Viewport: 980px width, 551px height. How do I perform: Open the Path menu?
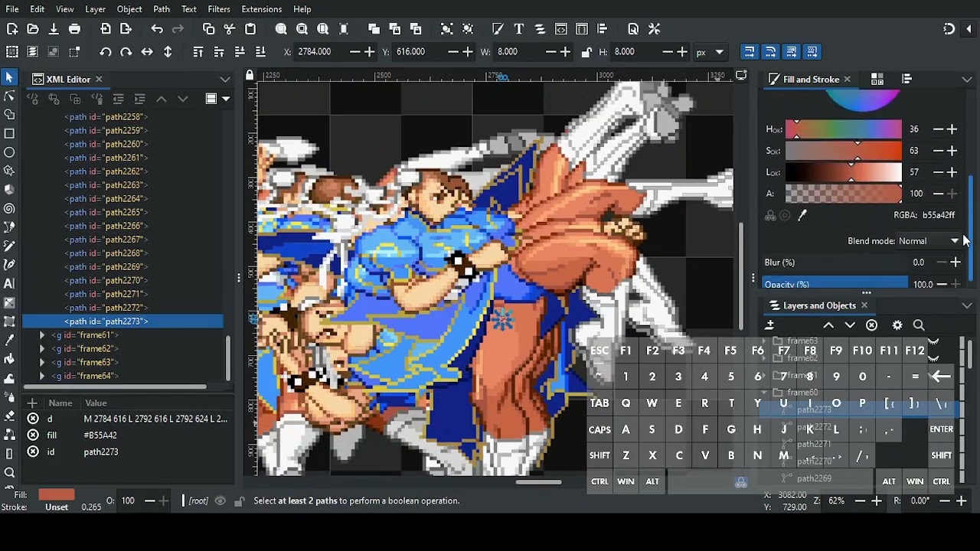pyautogui.click(x=162, y=9)
